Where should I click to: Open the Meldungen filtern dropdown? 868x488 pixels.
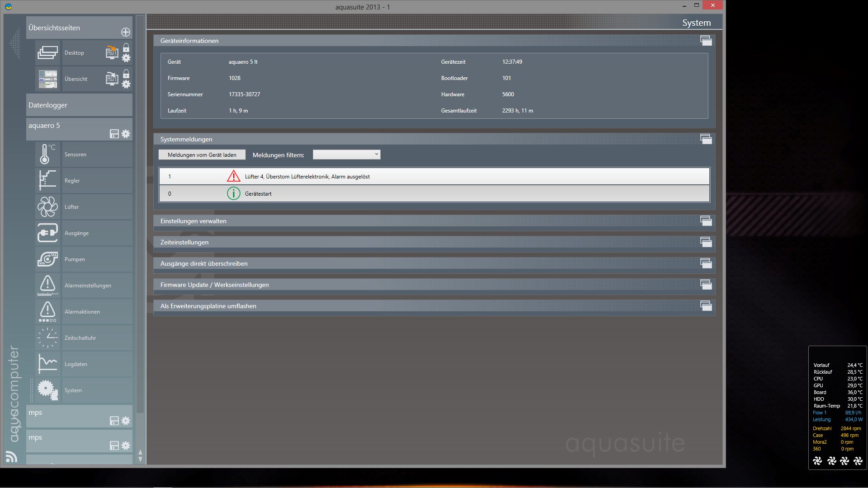coord(346,155)
